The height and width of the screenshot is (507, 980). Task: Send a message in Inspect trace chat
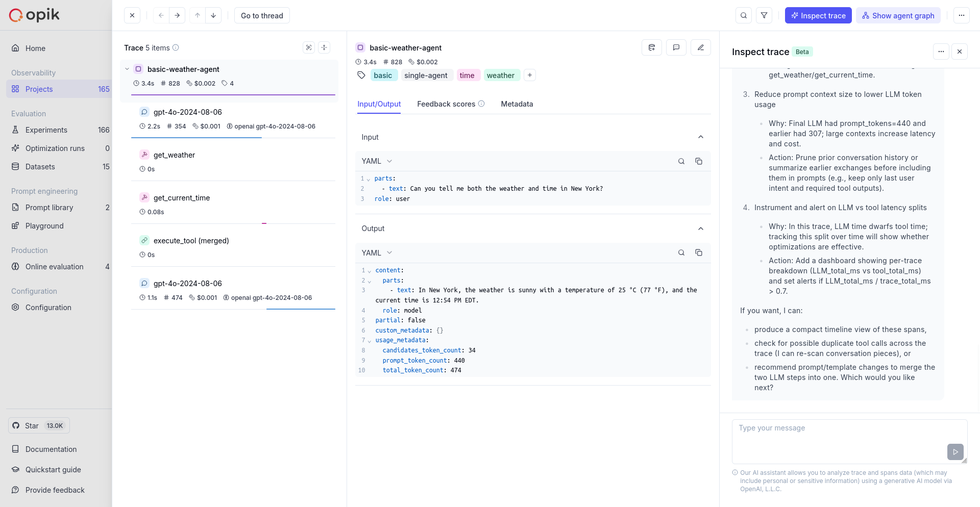[955, 452]
